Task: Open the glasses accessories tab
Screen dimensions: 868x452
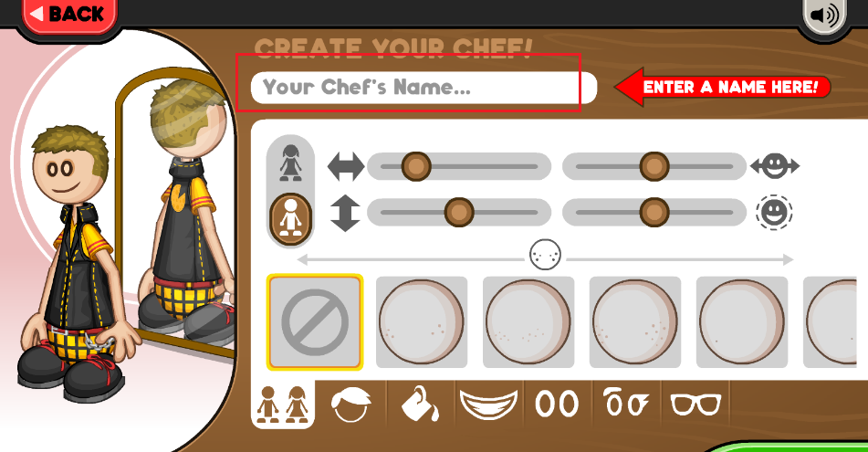Action: (695, 405)
